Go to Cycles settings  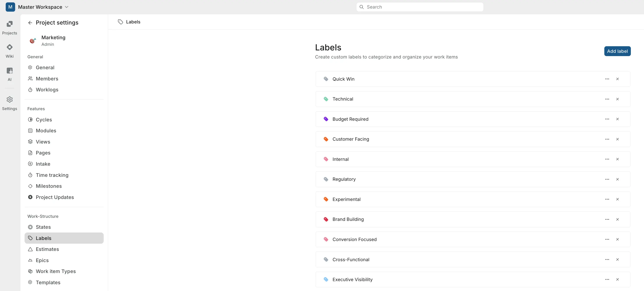coord(44,119)
